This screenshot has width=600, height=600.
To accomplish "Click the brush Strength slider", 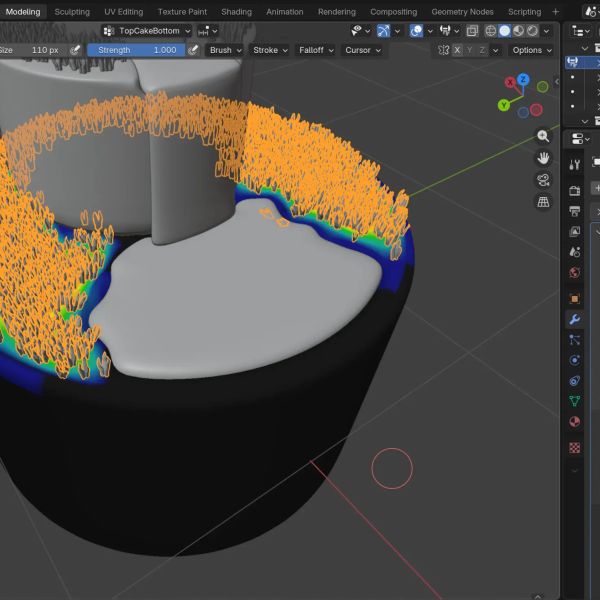I will 136,50.
